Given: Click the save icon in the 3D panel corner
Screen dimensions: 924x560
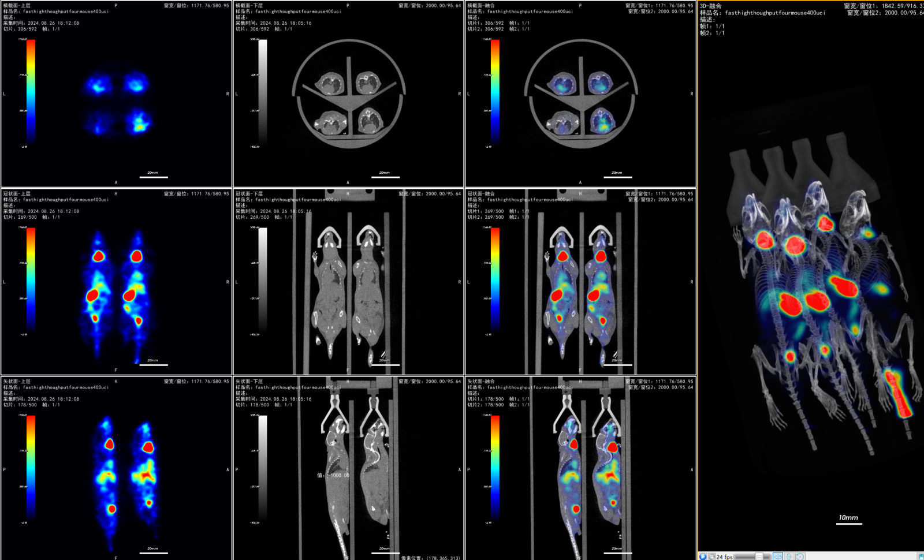Looking at the screenshot, I should click(920, 557).
